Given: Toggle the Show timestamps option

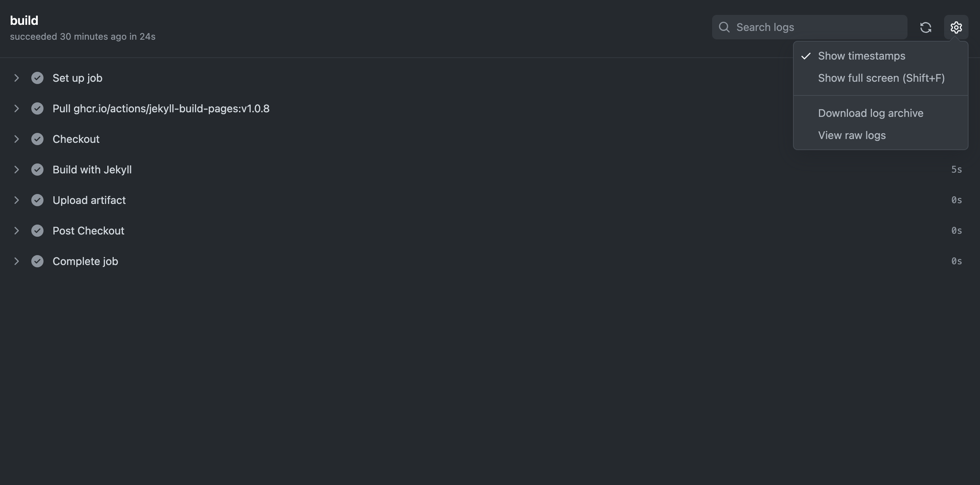Looking at the screenshot, I should 861,56.
